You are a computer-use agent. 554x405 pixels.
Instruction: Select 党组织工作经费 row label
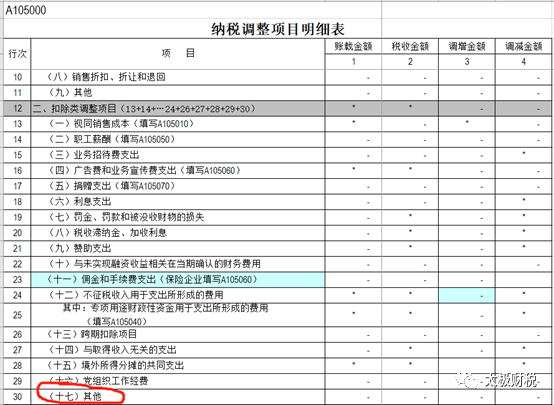click(x=178, y=381)
